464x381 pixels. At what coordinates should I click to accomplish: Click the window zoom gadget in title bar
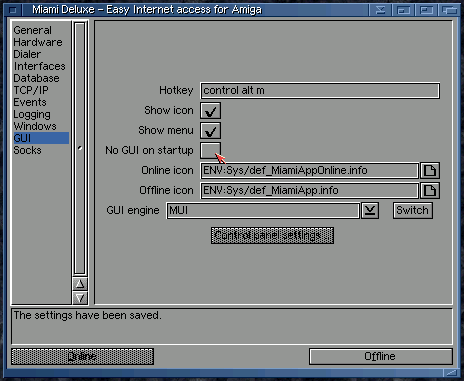click(426, 10)
